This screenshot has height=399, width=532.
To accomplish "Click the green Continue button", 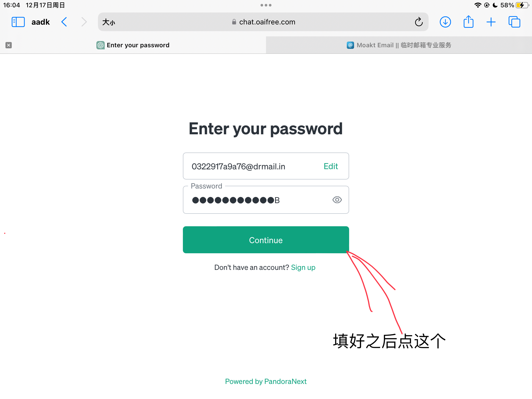I will [x=266, y=240].
